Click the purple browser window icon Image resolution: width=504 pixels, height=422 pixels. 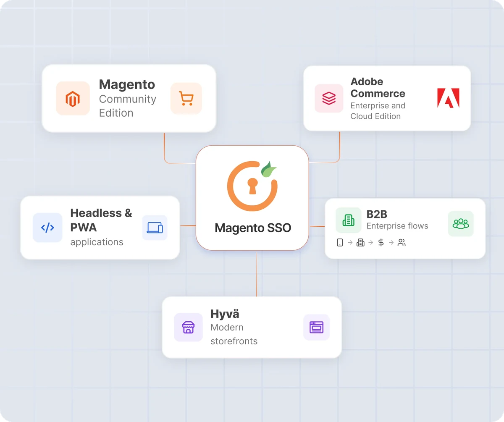coord(316,327)
